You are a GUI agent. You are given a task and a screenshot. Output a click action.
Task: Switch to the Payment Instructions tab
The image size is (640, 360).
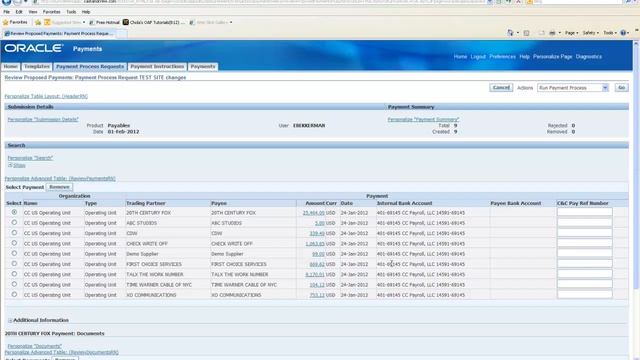tap(157, 67)
